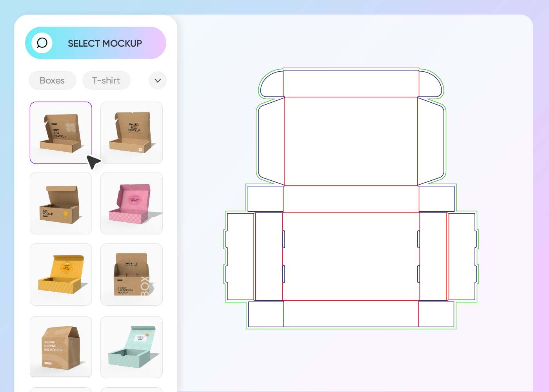This screenshot has height=392, width=549.
Task: Open the Square Shipping Box Mockup
Action: click(x=61, y=347)
